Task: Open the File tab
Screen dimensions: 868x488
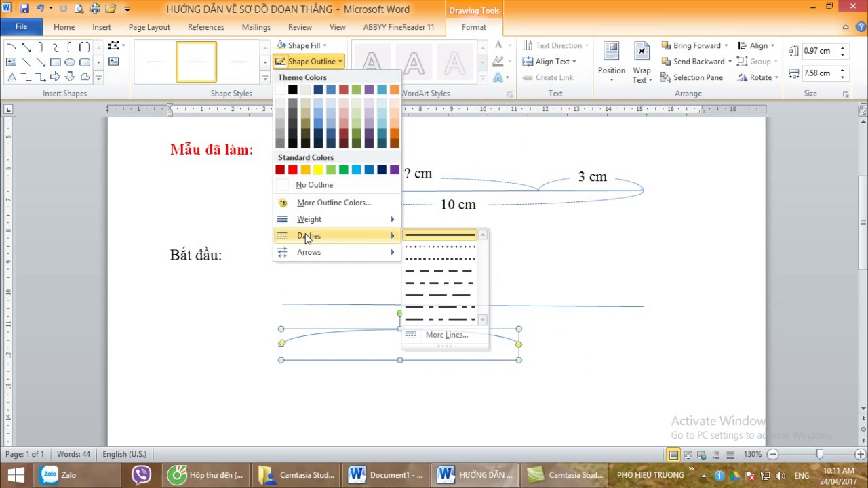Action: [21, 27]
